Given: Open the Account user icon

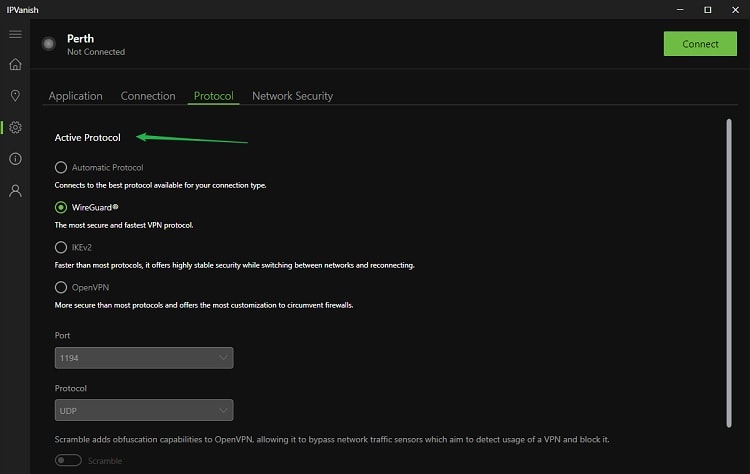Looking at the screenshot, I should click(15, 191).
